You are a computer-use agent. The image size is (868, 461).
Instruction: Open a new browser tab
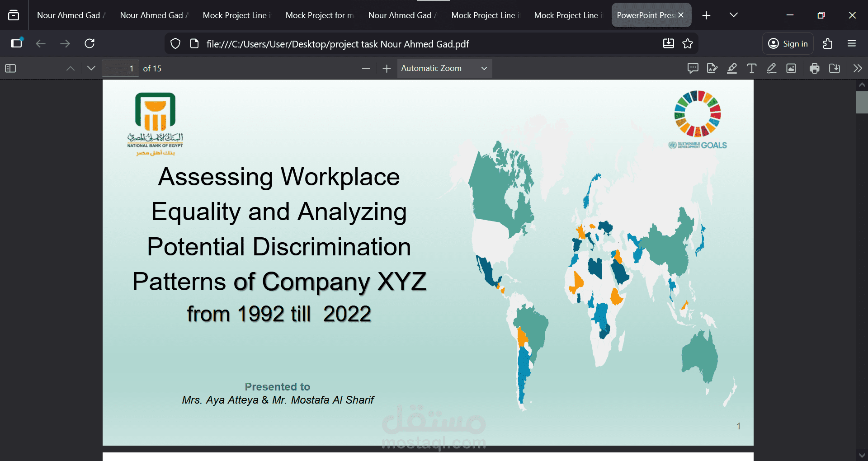click(x=706, y=15)
